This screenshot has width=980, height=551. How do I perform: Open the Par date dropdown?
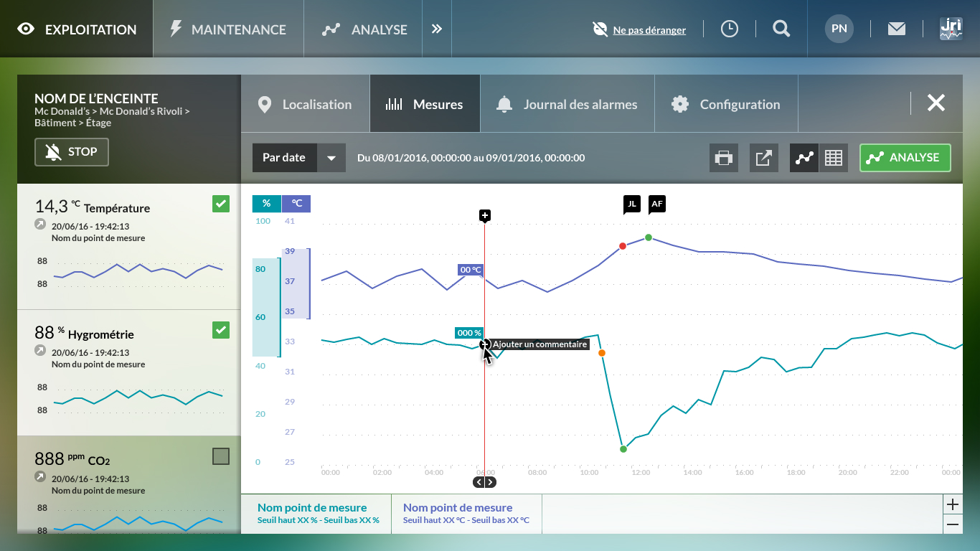pyautogui.click(x=298, y=158)
